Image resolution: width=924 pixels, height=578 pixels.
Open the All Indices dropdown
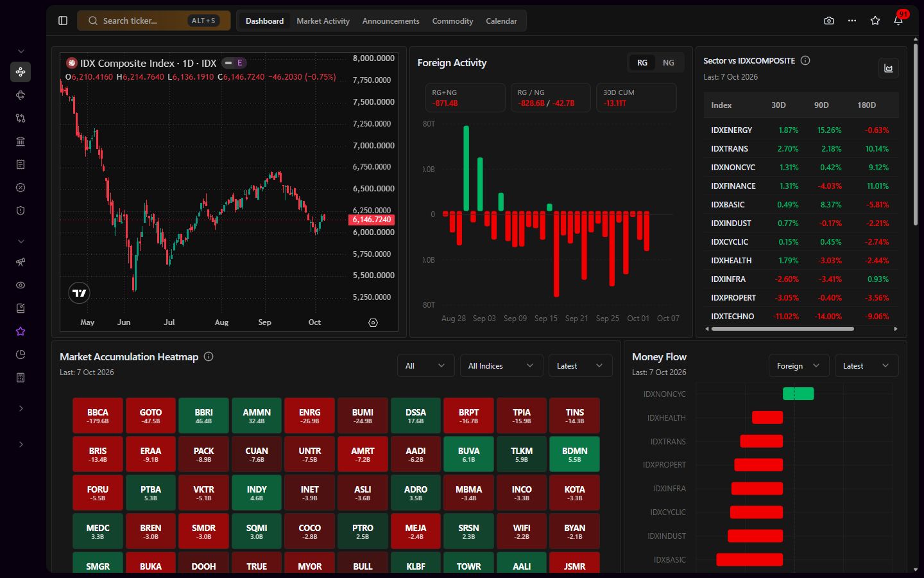(x=501, y=365)
